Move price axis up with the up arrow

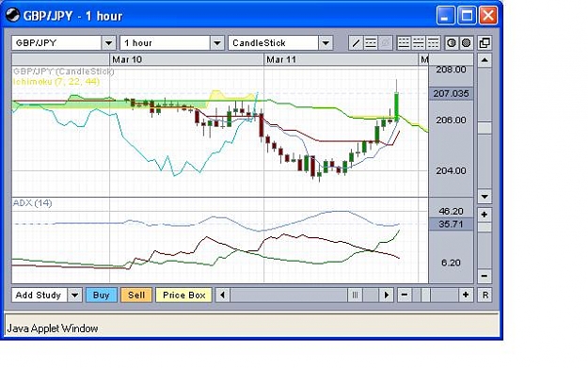point(485,60)
